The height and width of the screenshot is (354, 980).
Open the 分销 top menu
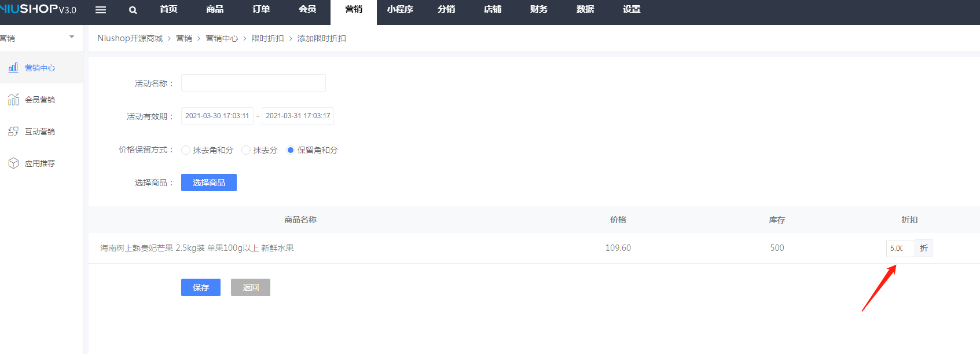click(446, 9)
